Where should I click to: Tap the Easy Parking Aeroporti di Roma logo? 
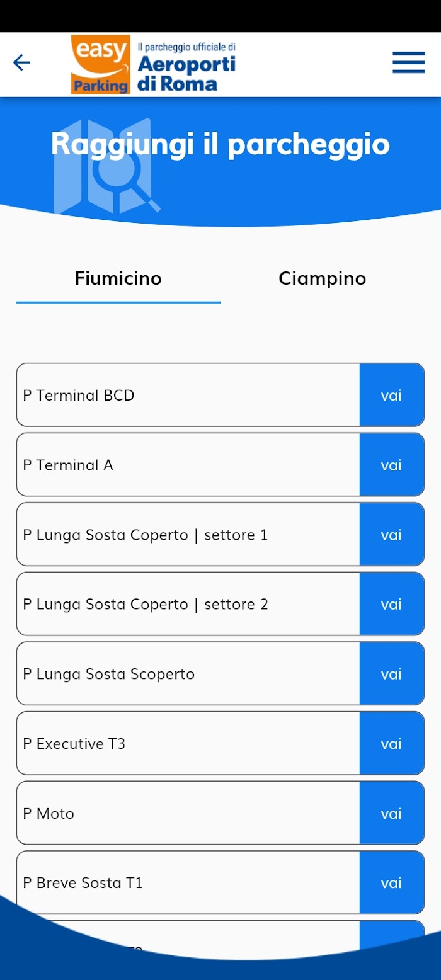[x=153, y=64]
